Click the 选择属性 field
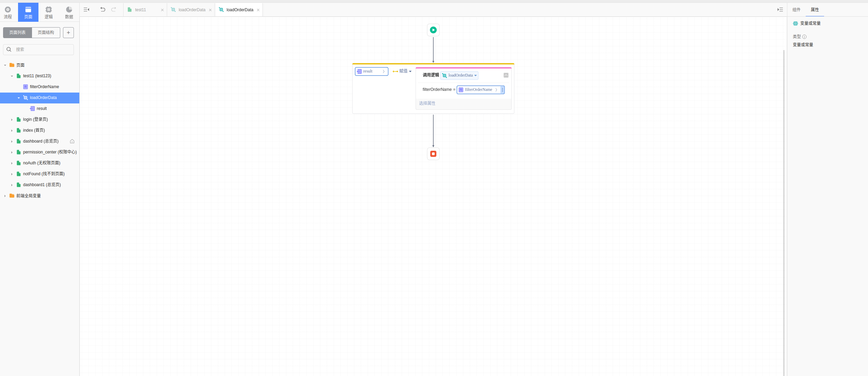This screenshot has width=868, height=376. tap(463, 103)
